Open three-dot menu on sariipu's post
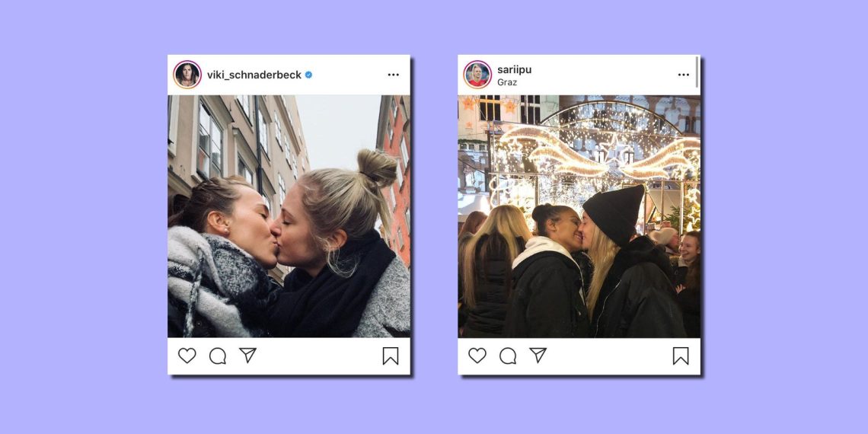This screenshot has width=868, height=434. (684, 75)
